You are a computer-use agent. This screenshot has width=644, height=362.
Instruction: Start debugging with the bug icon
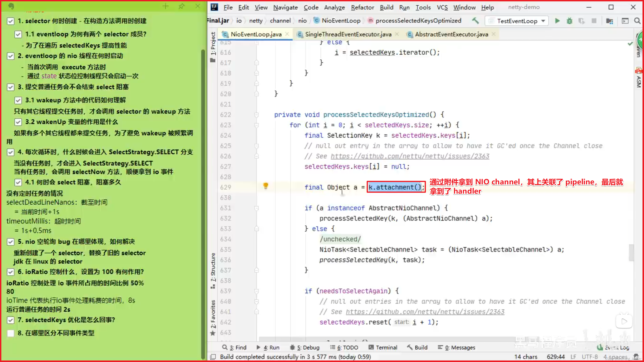click(x=570, y=21)
